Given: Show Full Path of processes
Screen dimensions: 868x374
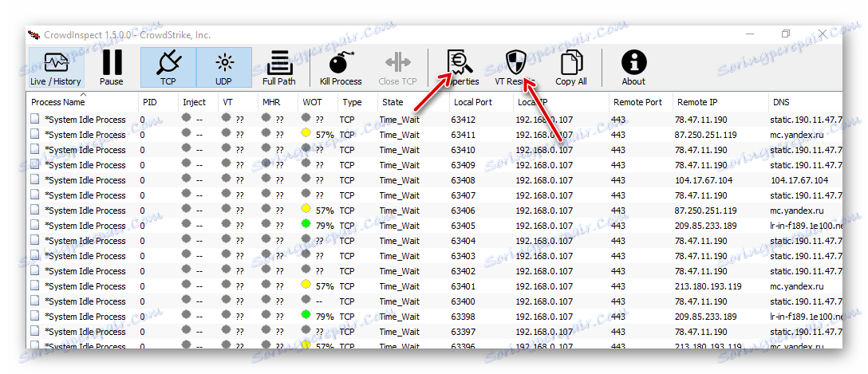Looking at the screenshot, I should pos(279,68).
